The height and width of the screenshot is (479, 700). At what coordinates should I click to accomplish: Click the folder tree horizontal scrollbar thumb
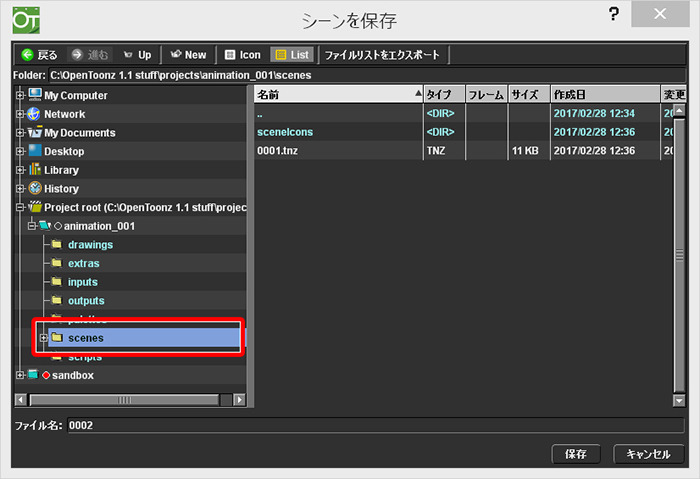point(125,400)
